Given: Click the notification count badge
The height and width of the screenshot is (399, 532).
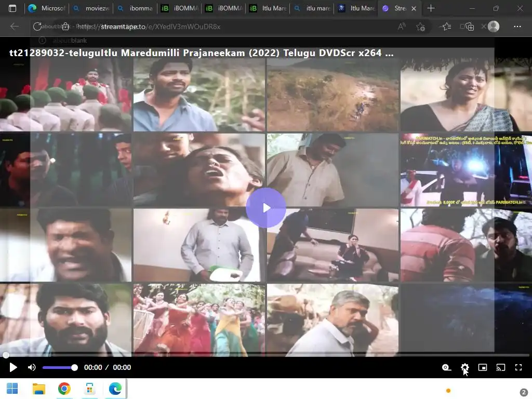Looking at the screenshot, I should tap(524, 392).
